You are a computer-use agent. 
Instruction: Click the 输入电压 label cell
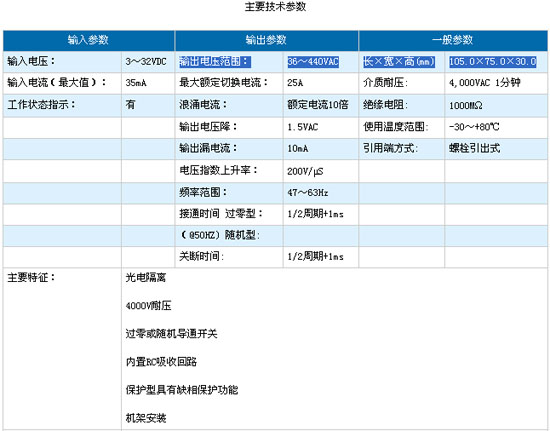(62, 62)
